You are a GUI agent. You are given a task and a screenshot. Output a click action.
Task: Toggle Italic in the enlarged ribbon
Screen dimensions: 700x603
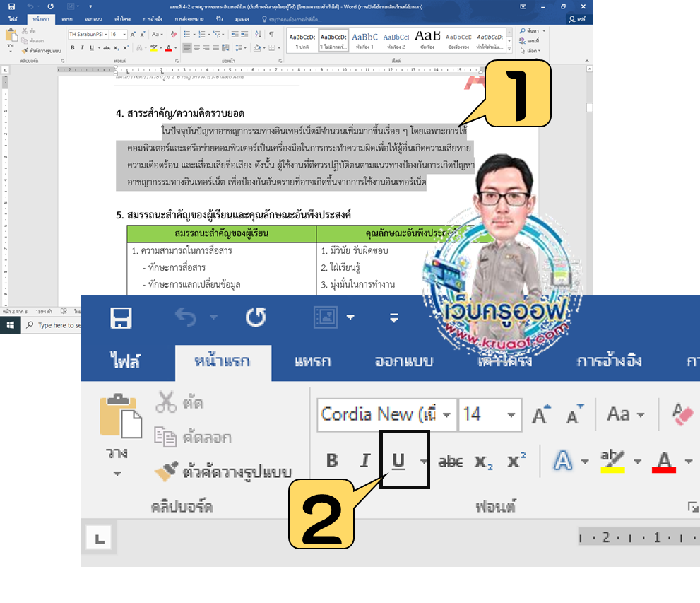tap(365, 462)
